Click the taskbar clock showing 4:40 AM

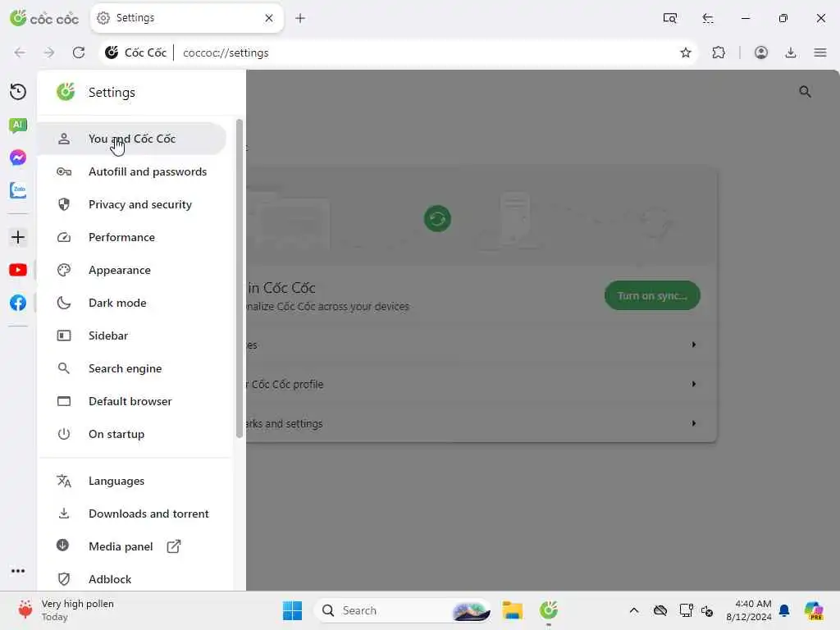[748, 610]
